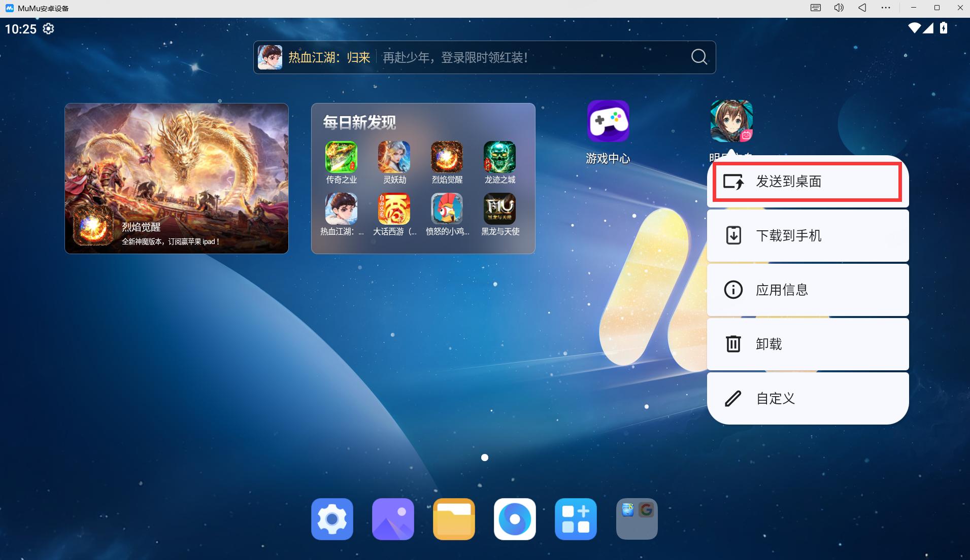
Task: Open the blue app grid tool icon
Action: tap(576, 519)
